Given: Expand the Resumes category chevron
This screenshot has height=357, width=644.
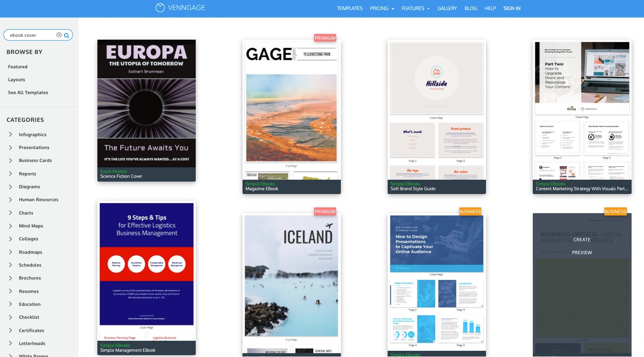Looking at the screenshot, I should coord(11,292).
